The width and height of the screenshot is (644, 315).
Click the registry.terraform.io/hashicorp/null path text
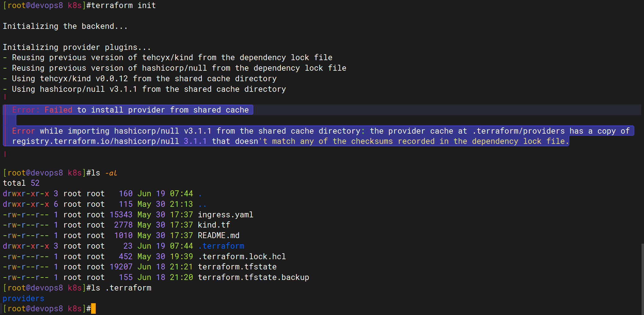pyautogui.click(x=95, y=141)
